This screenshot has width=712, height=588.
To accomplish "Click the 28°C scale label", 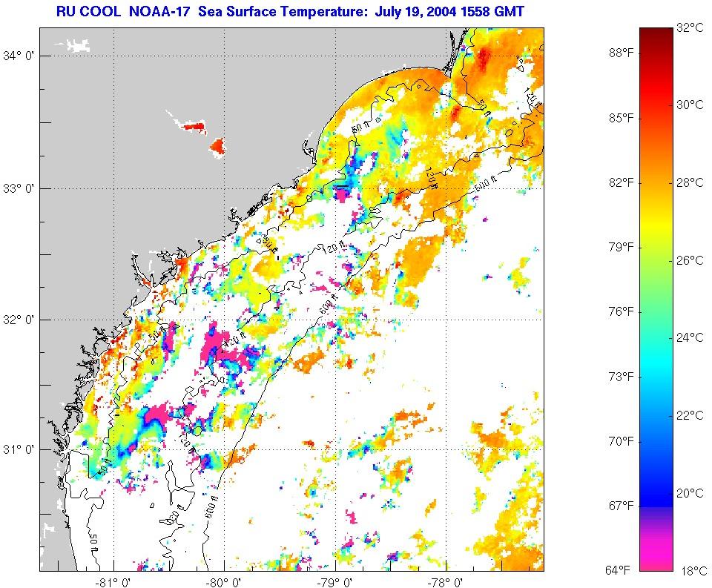I will 690,182.
